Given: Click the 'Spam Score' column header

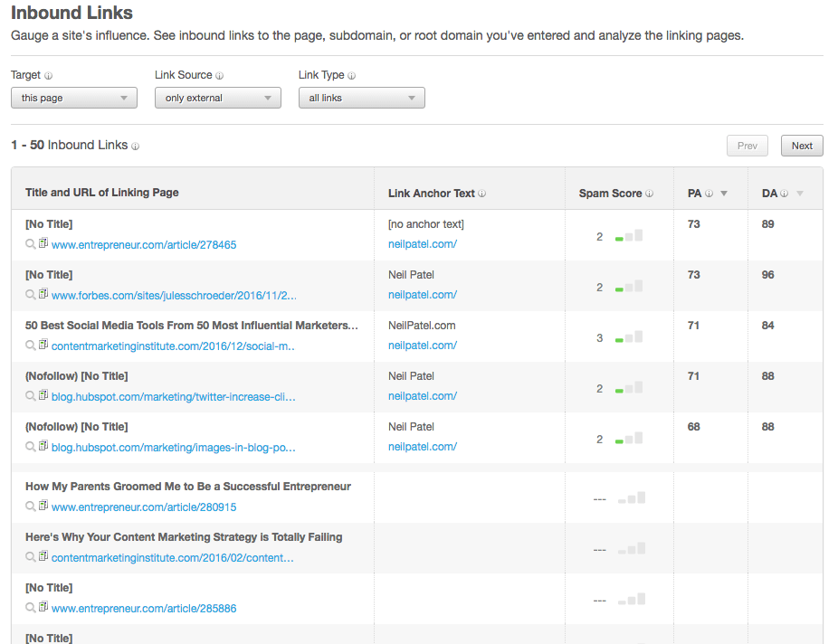Looking at the screenshot, I should [610, 194].
